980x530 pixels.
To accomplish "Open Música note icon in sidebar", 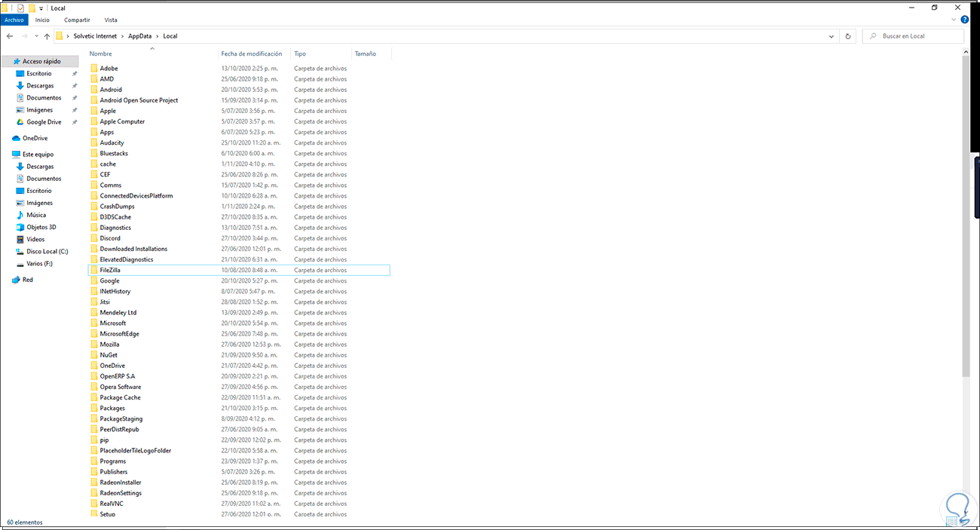I will pos(20,215).
